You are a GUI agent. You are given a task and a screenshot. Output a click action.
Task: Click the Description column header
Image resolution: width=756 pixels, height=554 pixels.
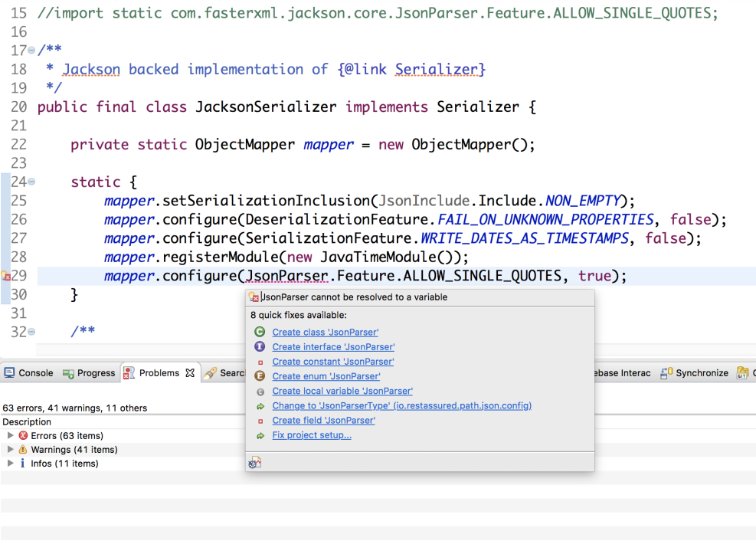pyautogui.click(x=27, y=422)
